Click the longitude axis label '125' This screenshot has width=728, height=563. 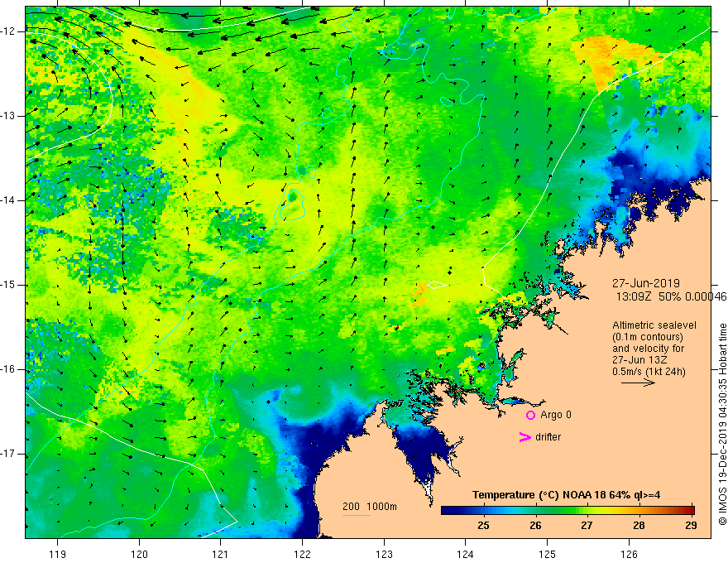click(x=548, y=554)
